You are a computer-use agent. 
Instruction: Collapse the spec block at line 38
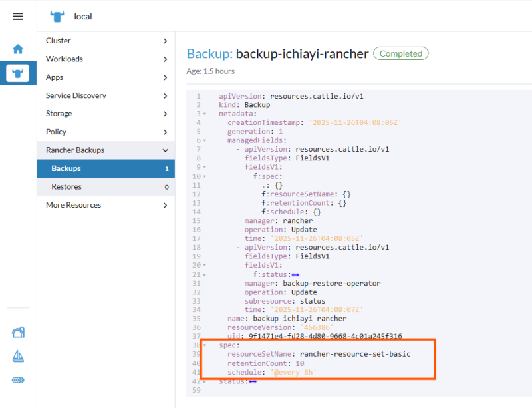205,345
